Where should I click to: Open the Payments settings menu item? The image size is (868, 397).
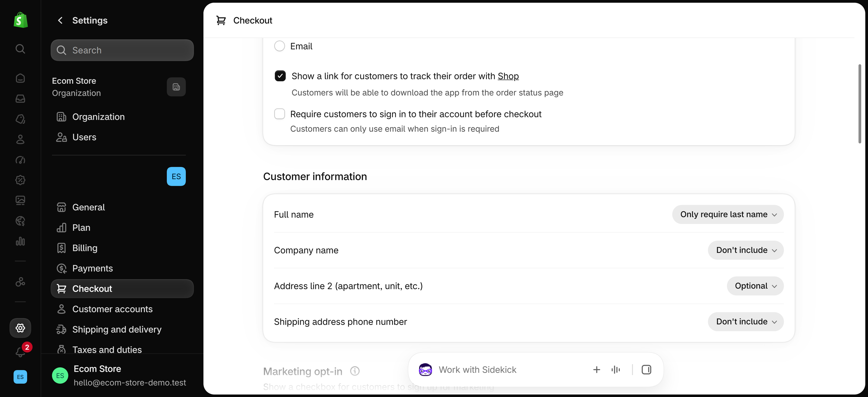pos(122,269)
